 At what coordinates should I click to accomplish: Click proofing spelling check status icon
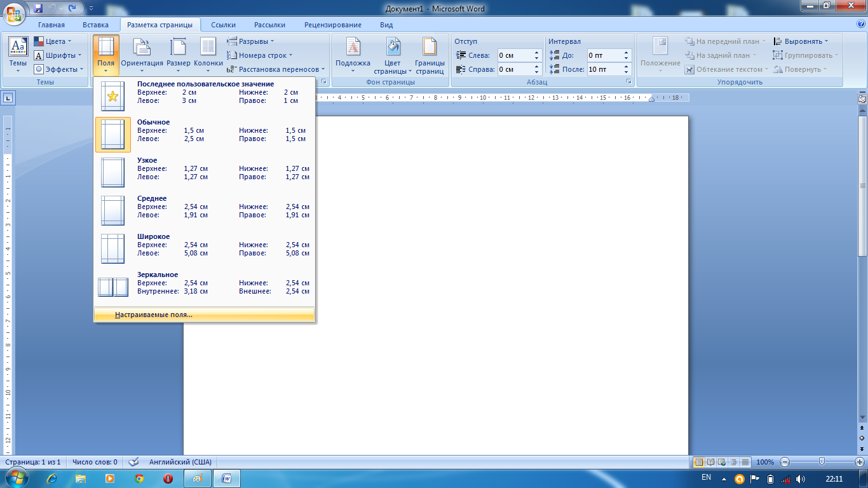pyautogui.click(x=133, y=462)
